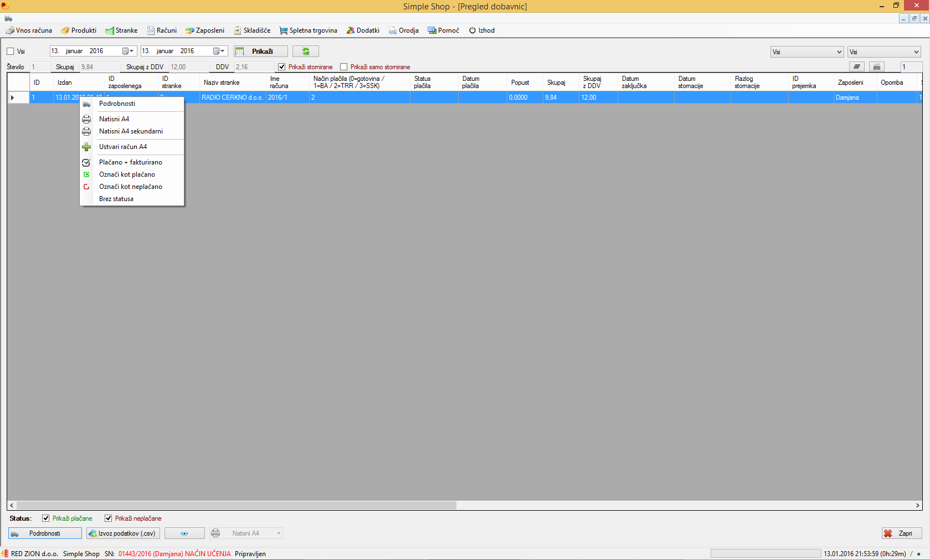Choose Označi kot plačano from context menu
The height and width of the screenshot is (560, 930).
(127, 174)
